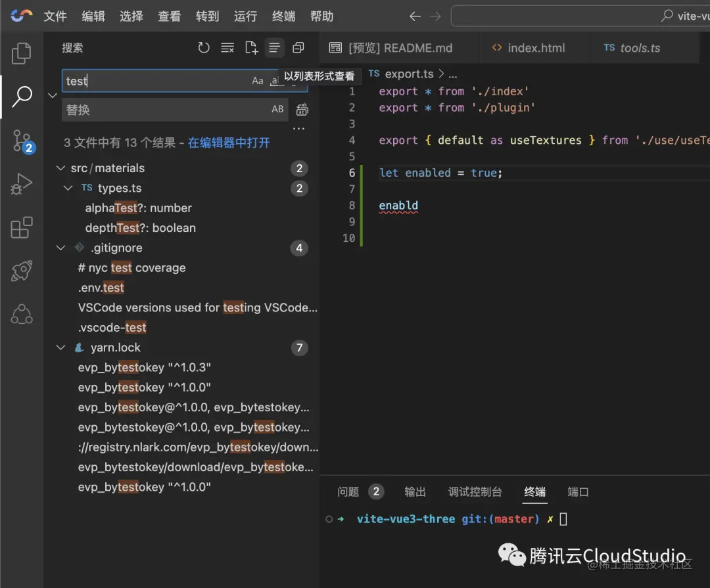
Task: Open the 问题 panel tab
Action: (348, 491)
